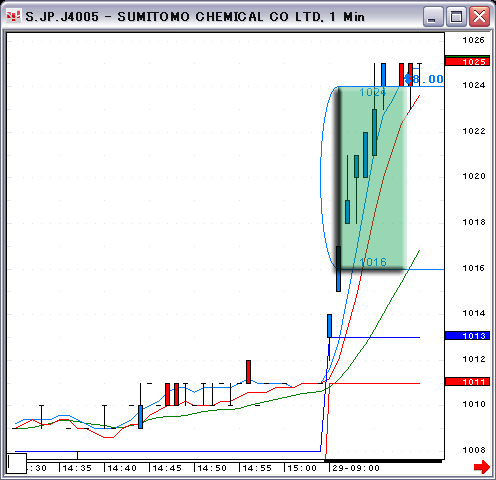
Task: Close the Sumitomo Chemical chart window
Action: [479, 16]
